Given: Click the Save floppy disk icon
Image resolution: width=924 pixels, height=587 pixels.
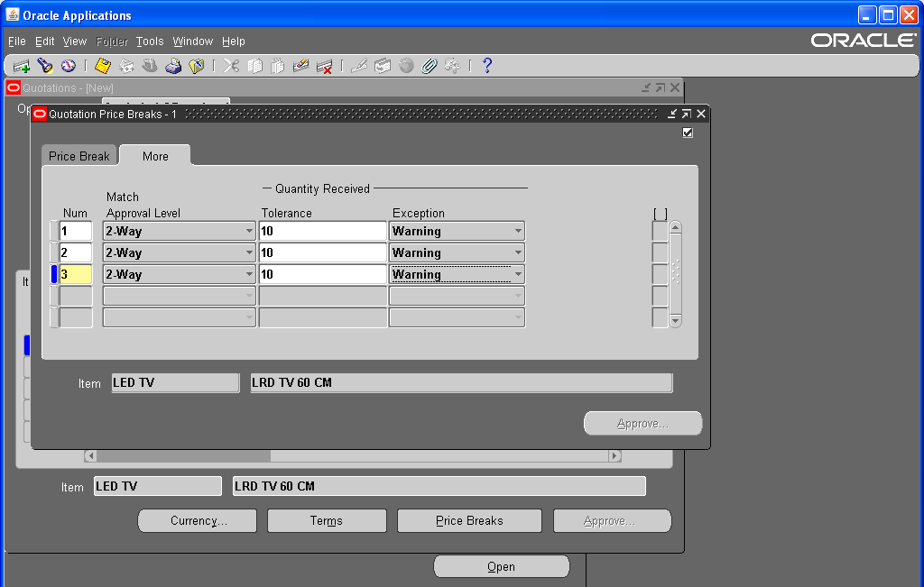Looking at the screenshot, I should [x=103, y=66].
